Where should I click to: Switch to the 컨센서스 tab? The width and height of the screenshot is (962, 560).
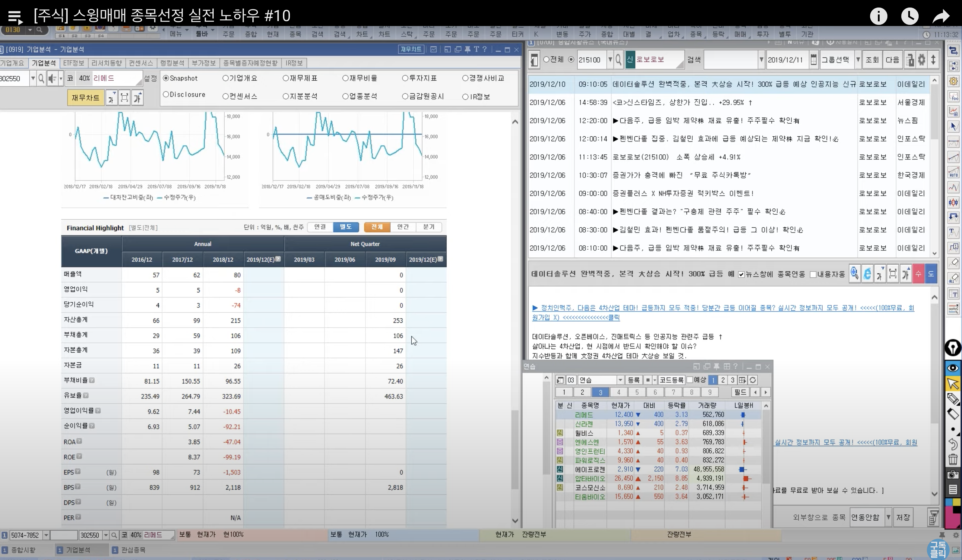point(140,63)
